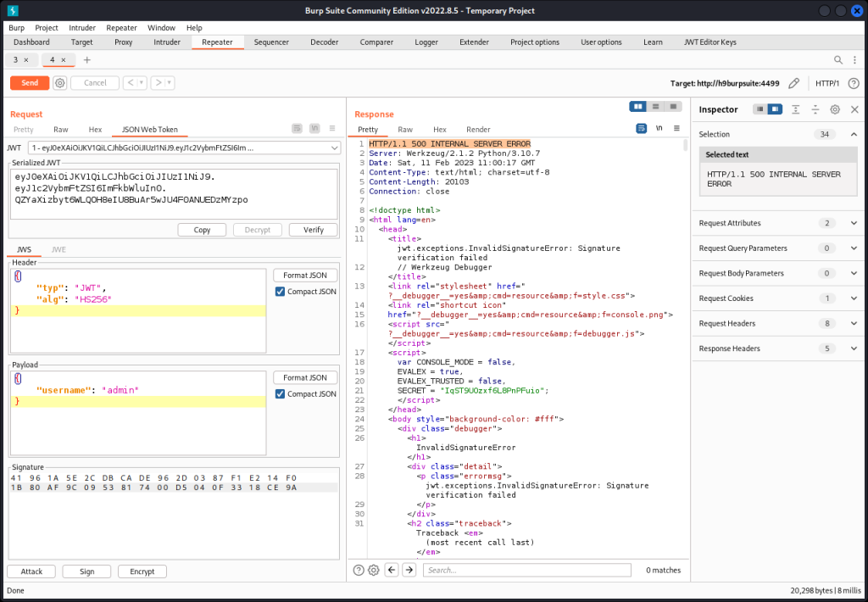The width and height of the screenshot is (868, 602).
Task: Select the tabbed combined view layout icon
Action: [673, 106]
